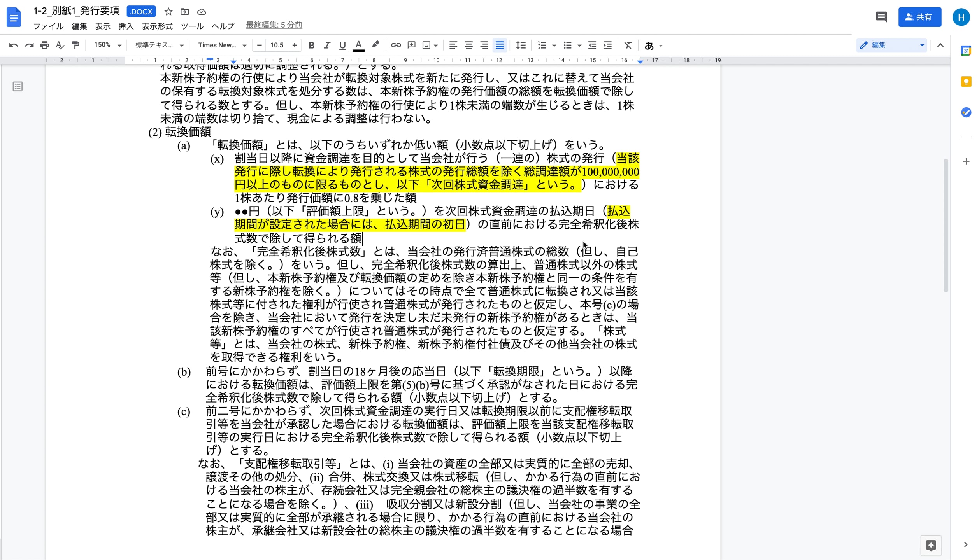This screenshot has width=979, height=560.
Task: Insert a link using the link icon
Action: tap(396, 45)
